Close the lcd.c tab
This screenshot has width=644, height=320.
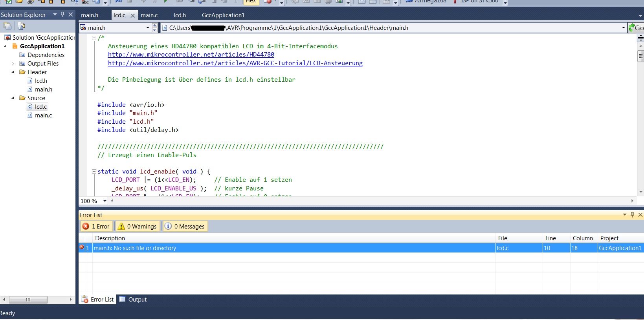click(132, 16)
